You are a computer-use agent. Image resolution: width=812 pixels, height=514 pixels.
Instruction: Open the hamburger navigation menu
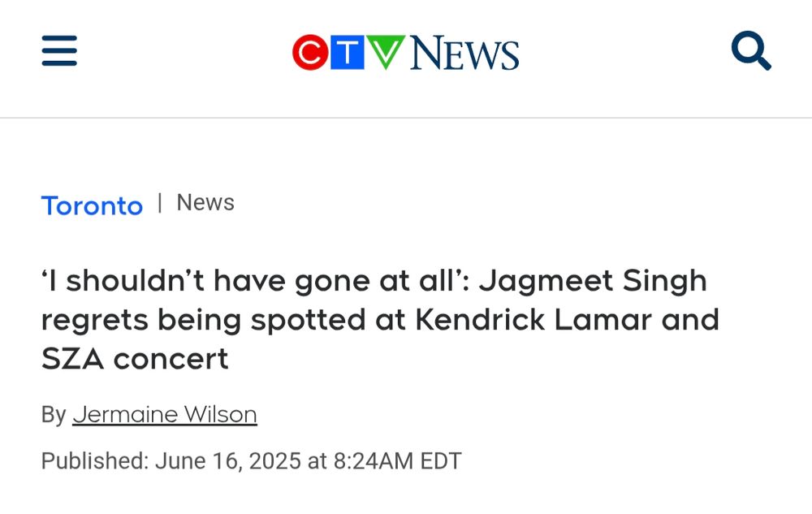click(59, 51)
